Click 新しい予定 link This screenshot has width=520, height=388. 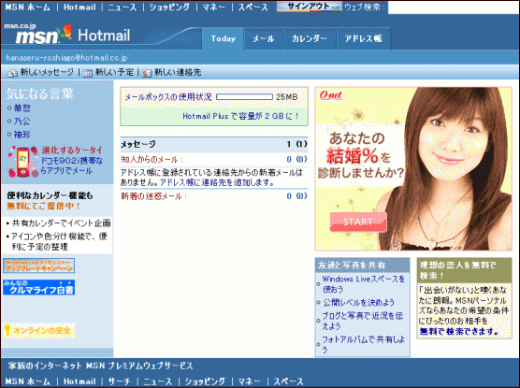coord(114,72)
